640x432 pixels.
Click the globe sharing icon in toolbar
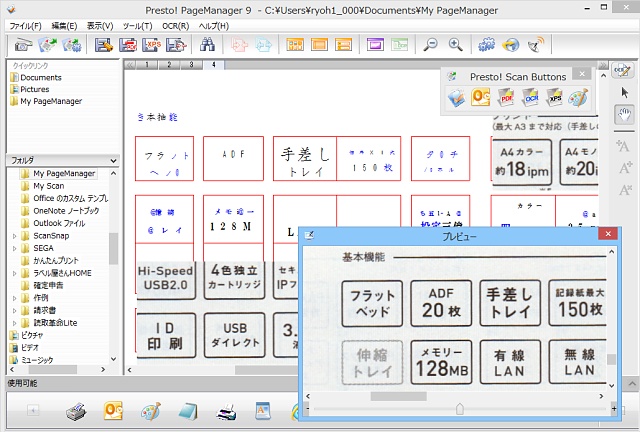pyautogui.click(x=511, y=45)
